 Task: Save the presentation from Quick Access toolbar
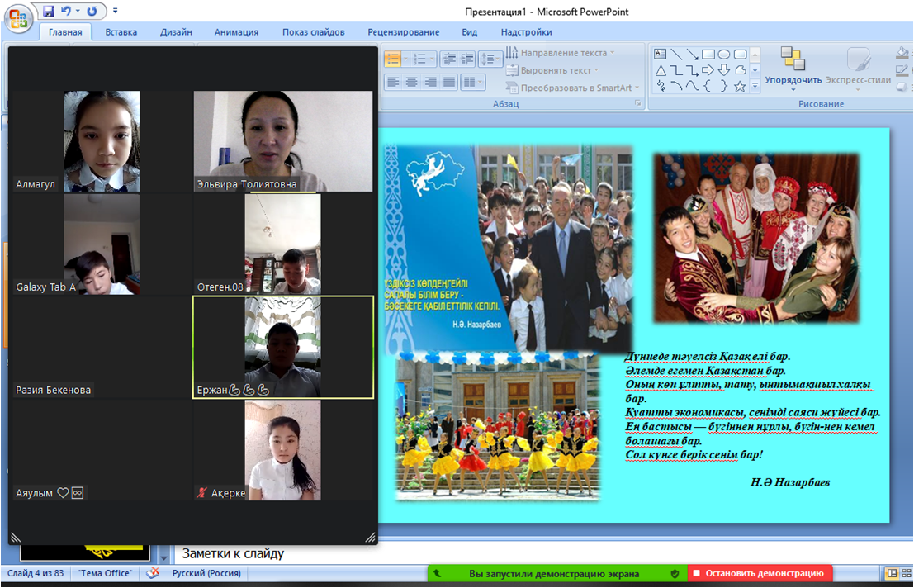tap(49, 12)
